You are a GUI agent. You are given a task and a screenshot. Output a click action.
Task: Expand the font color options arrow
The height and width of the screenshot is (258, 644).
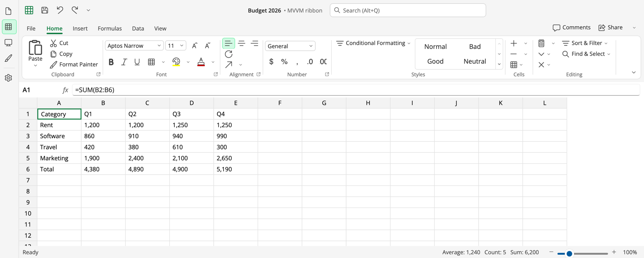213,62
